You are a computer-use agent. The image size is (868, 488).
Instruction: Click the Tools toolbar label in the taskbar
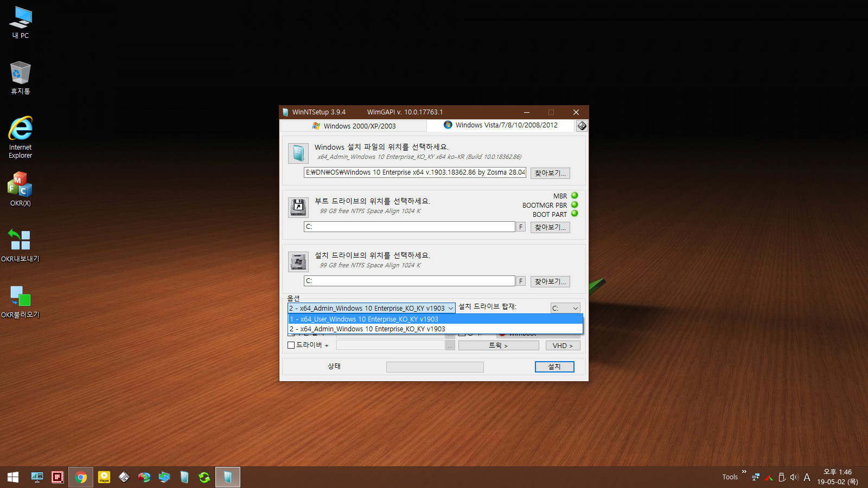point(730,477)
